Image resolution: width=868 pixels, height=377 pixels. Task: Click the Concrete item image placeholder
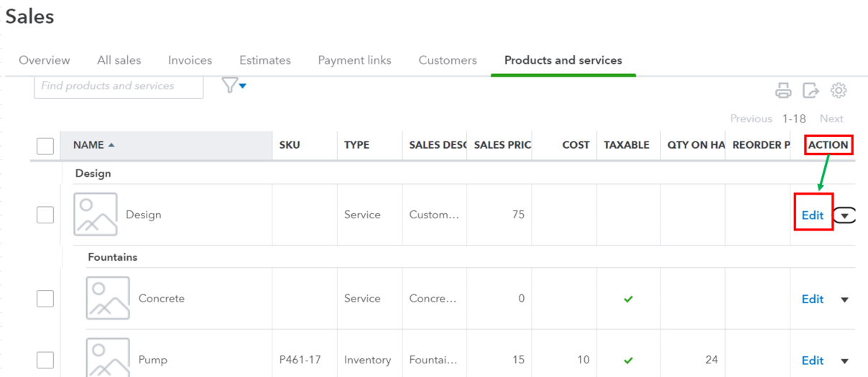[x=108, y=298]
